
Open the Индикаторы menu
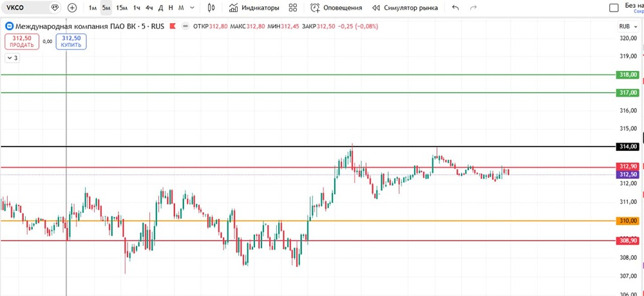coord(254,8)
